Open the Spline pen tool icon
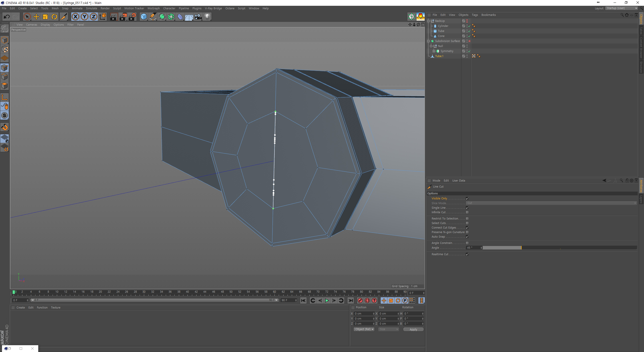 (153, 17)
